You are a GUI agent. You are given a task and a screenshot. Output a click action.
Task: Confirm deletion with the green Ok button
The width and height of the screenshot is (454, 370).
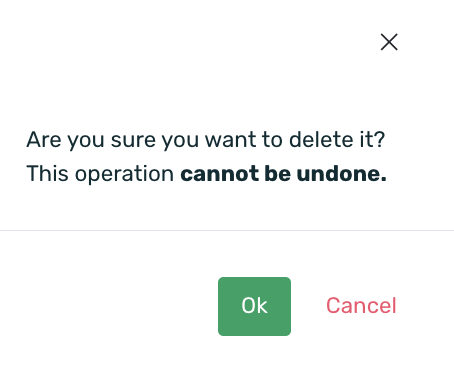coord(254,306)
